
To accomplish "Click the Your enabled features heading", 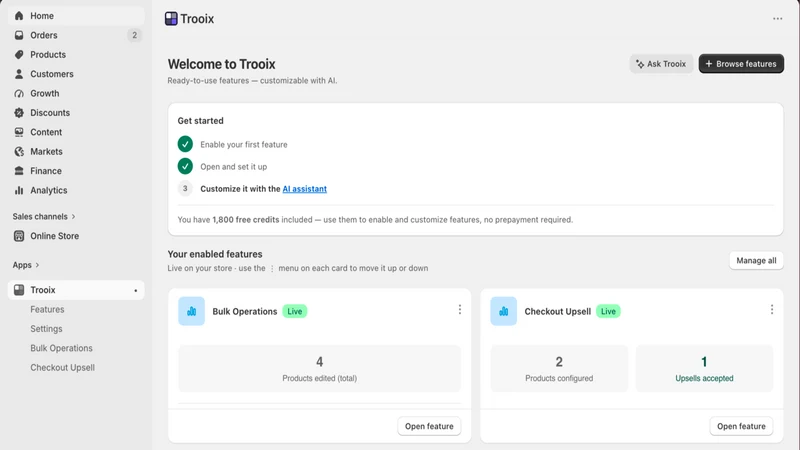I will point(215,254).
